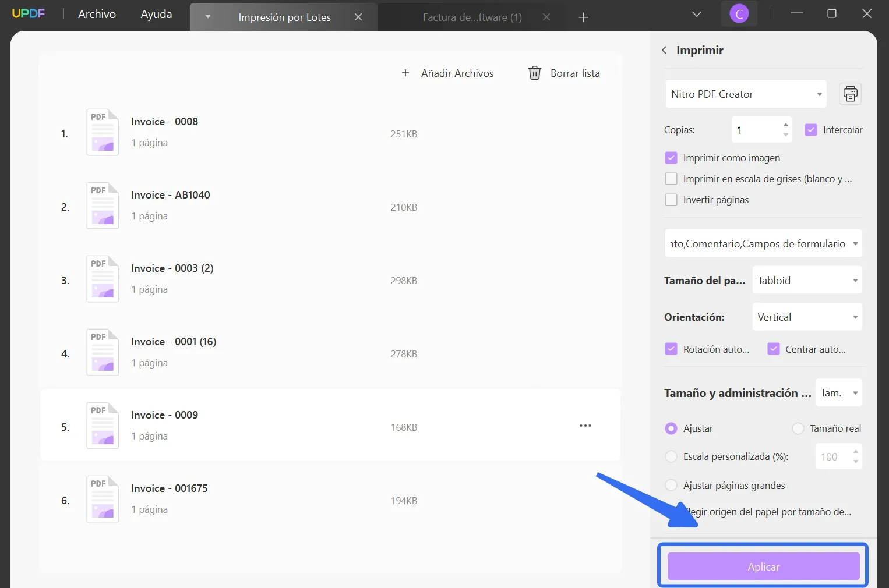Open the user account avatar C
Viewport: 889px width, 588px height.
coord(739,14)
